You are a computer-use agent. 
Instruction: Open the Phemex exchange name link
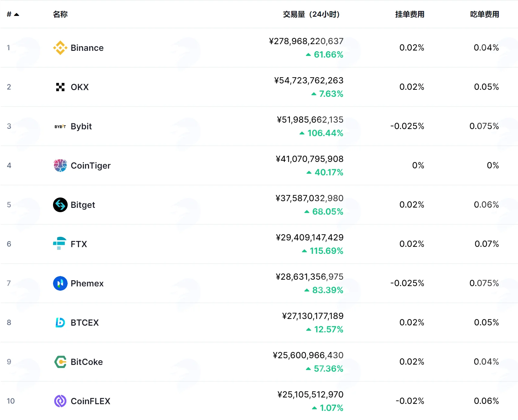tap(87, 283)
